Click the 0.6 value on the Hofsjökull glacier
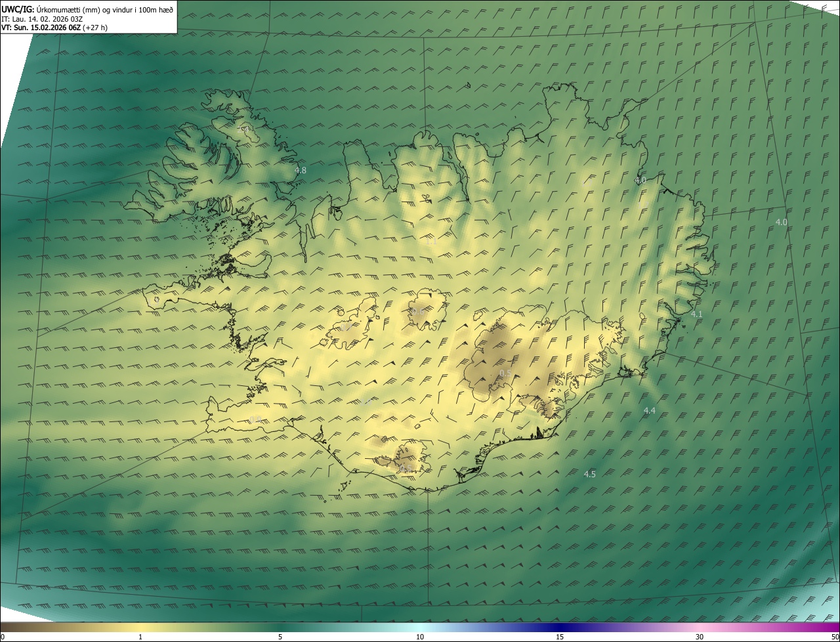 tap(417, 311)
